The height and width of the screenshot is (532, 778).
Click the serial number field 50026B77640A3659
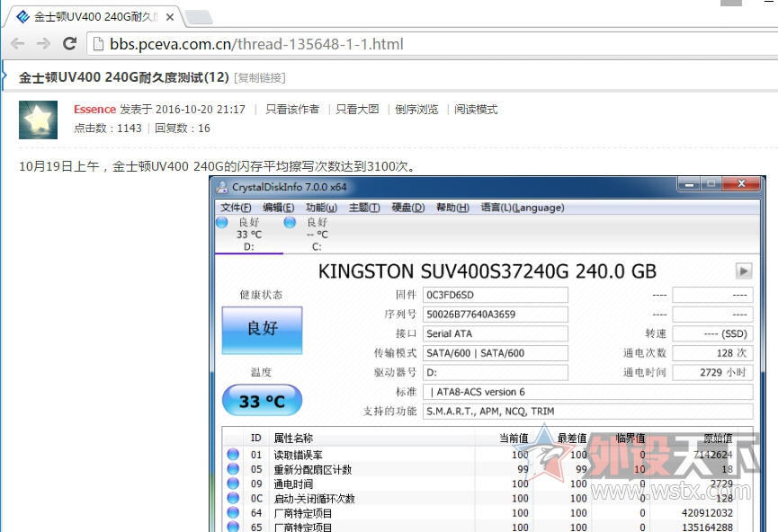(496, 315)
